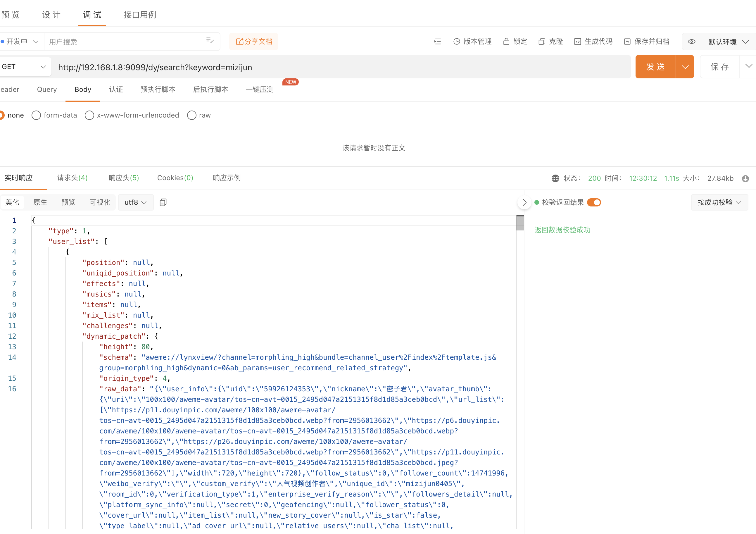Click the eye preview icon near environment selector
The image size is (756, 534).
tap(691, 42)
